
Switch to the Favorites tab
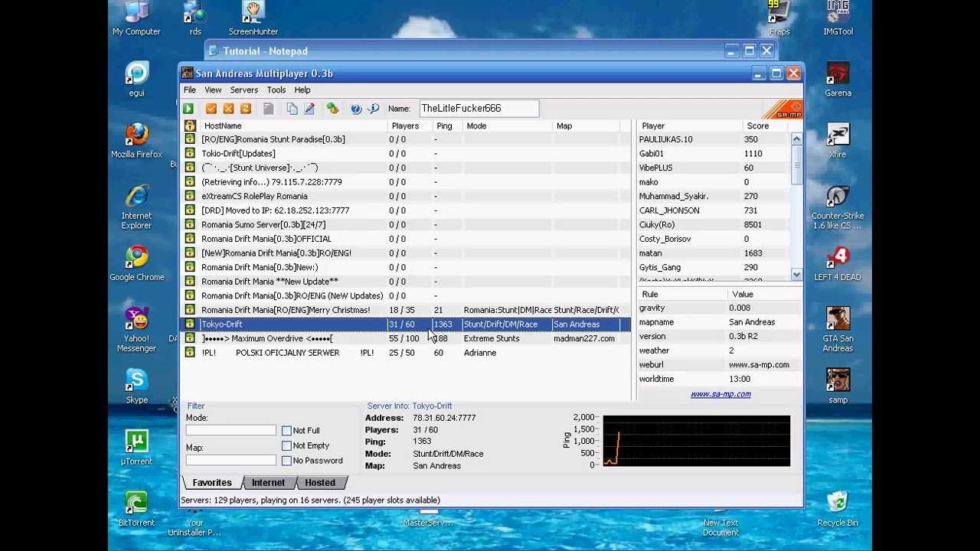tap(212, 483)
